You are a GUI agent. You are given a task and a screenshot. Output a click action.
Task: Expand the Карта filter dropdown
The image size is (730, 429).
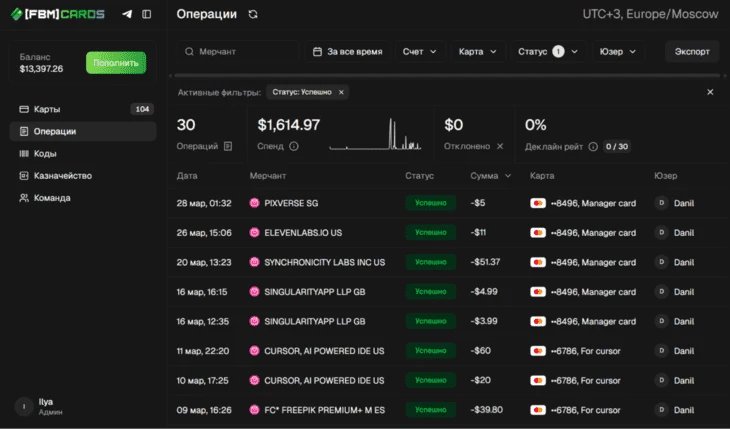coord(477,51)
